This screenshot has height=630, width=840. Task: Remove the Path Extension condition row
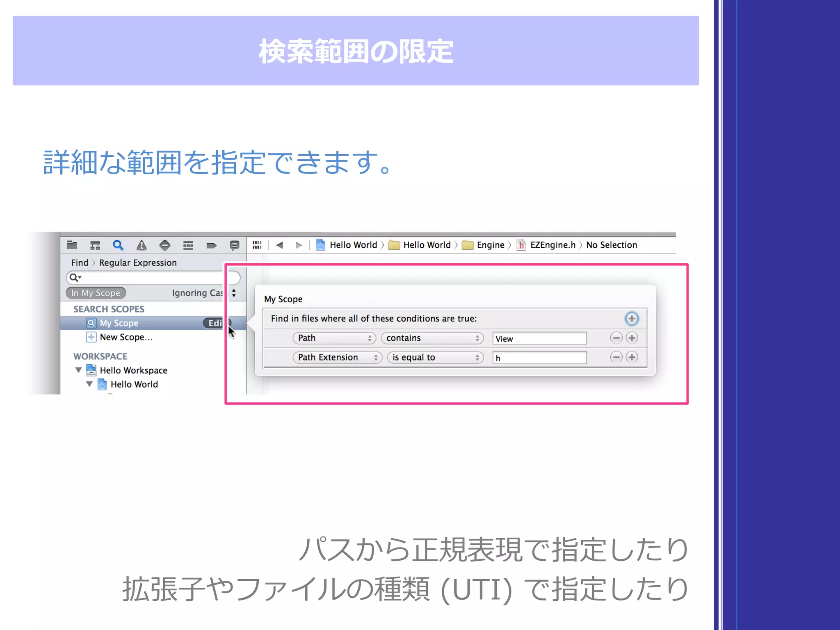coord(616,357)
